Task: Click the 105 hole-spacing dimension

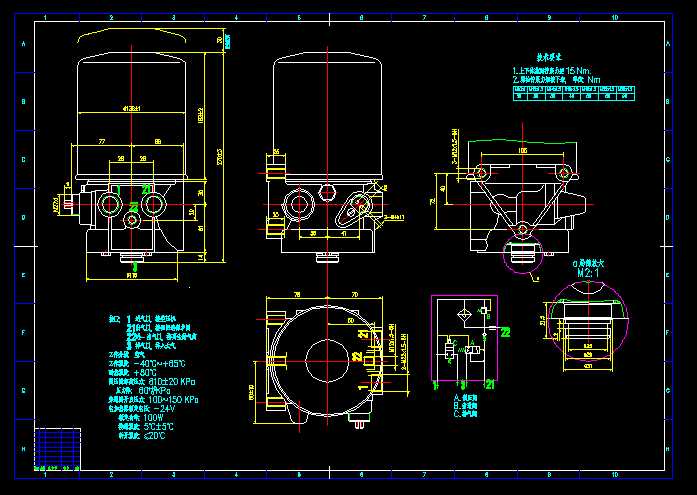Action: coord(523,151)
